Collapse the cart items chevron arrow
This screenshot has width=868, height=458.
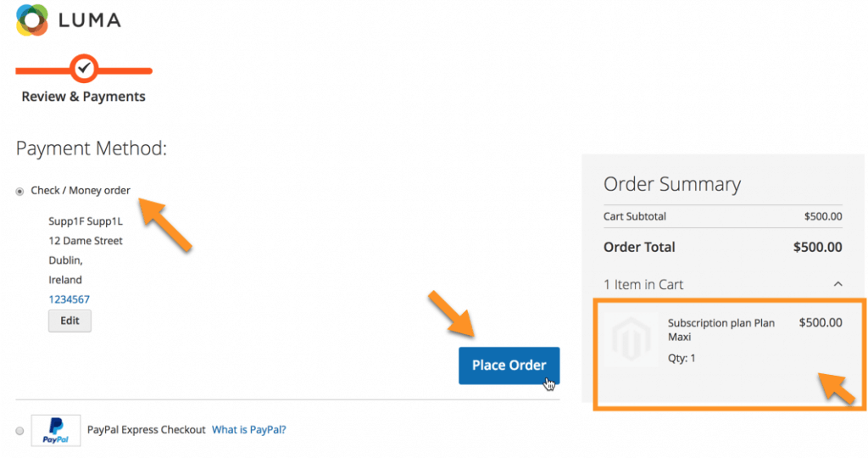point(837,285)
